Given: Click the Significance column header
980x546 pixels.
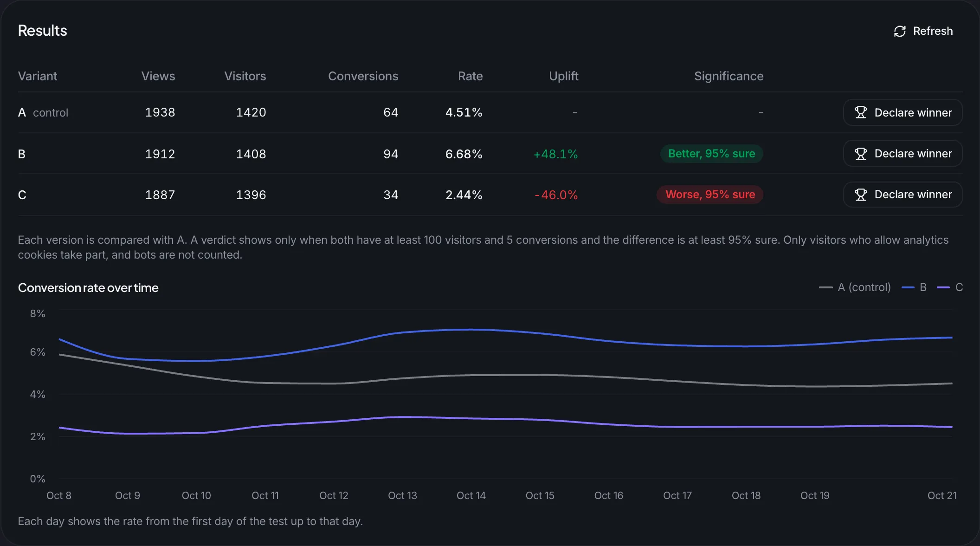Looking at the screenshot, I should [x=729, y=76].
